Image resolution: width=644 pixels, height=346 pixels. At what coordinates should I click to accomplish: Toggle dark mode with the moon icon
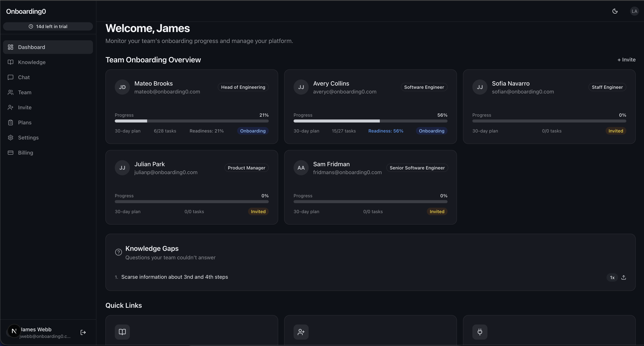(615, 11)
